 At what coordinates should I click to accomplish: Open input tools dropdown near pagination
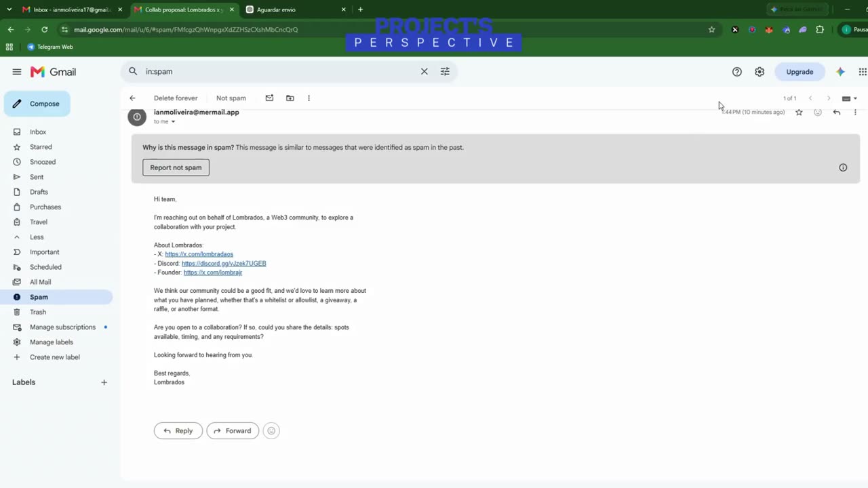[x=850, y=98]
